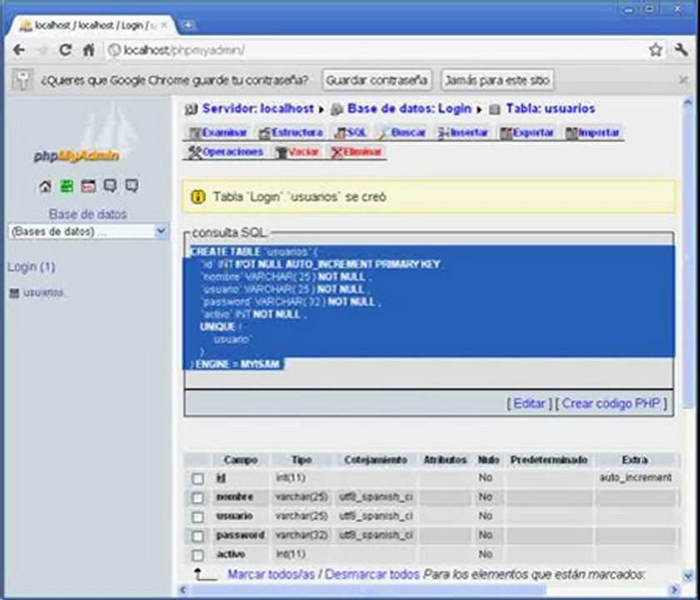Open the Bases de datos dropdown
Screen dimensions: 700x600
tap(88, 232)
